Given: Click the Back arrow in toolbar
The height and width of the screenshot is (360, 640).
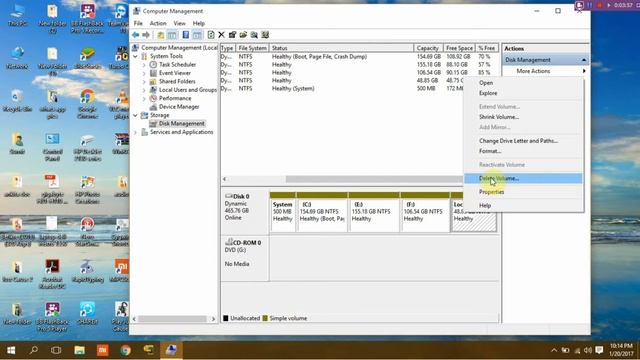Looking at the screenshot, I should coord(136,35).
